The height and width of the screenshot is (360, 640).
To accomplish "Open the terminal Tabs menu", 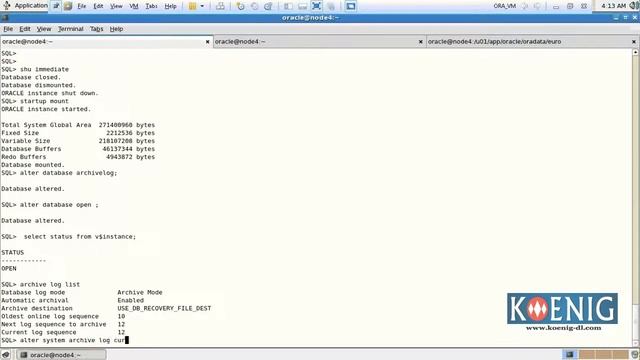I will coord(96,29).
